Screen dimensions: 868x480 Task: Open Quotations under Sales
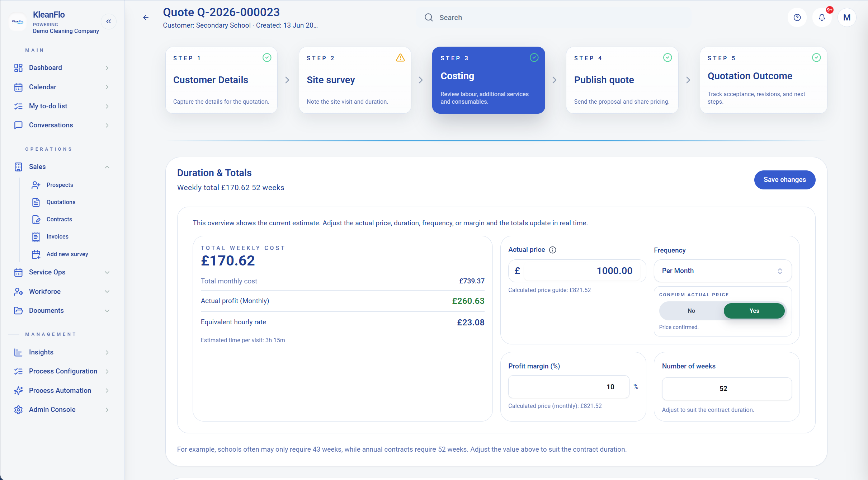(x=61, y=202)
